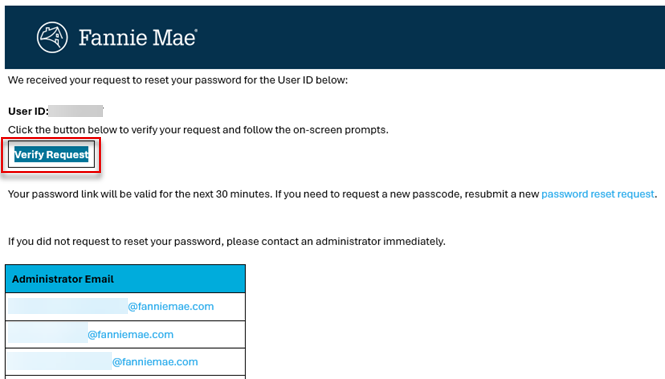Open the password reset request link
Screen dimensions: 665x379
click(598, 194)
